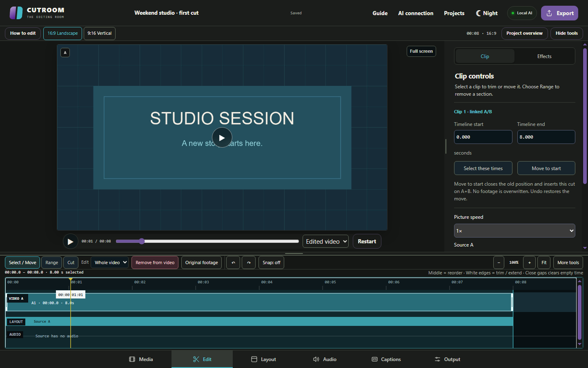Select 9:16 Vertical format
This screenshot has width=588, height=368.
100,34
